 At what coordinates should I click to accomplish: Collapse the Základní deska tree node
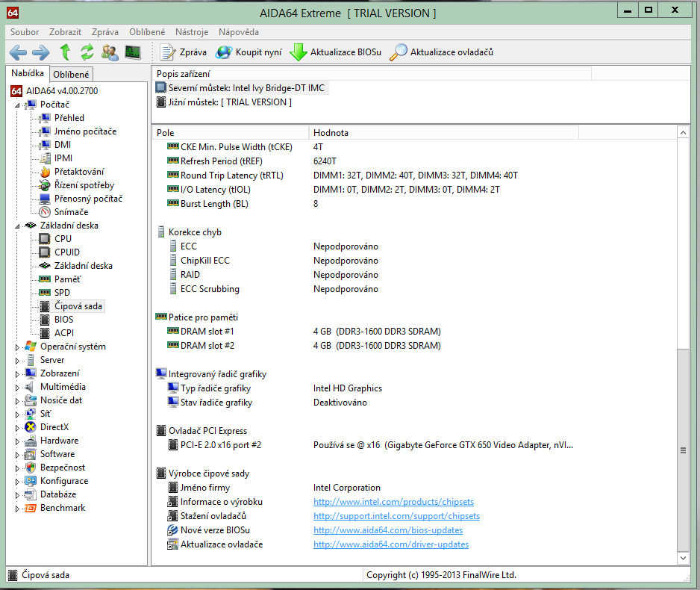(x=17, y=226)
